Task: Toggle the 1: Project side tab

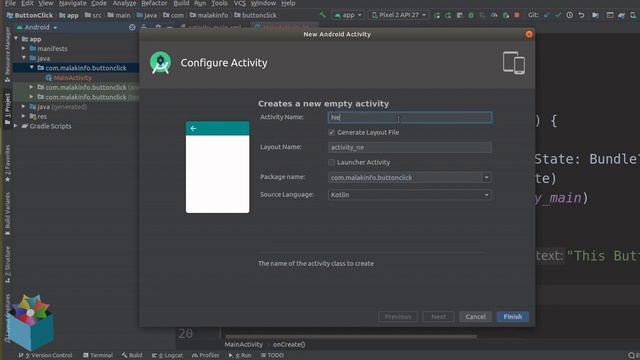Action: click(x=7, y=108)
